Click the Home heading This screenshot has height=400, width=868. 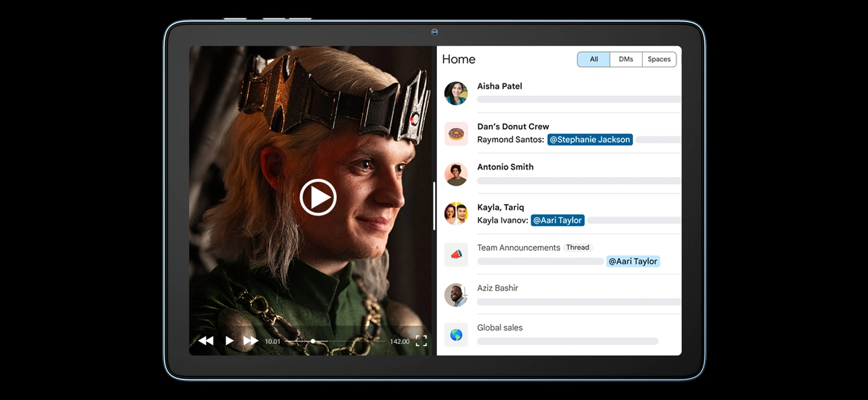[x=459, y=59]
